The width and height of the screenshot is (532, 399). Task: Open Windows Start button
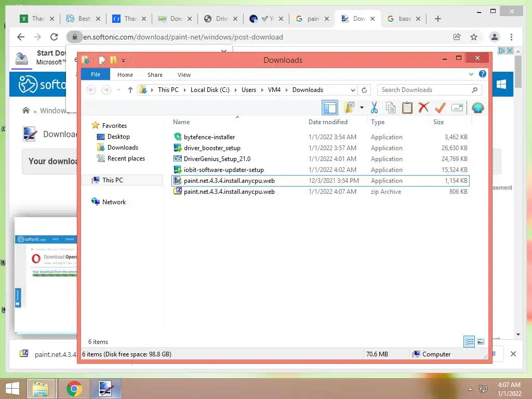coord(12,389)
